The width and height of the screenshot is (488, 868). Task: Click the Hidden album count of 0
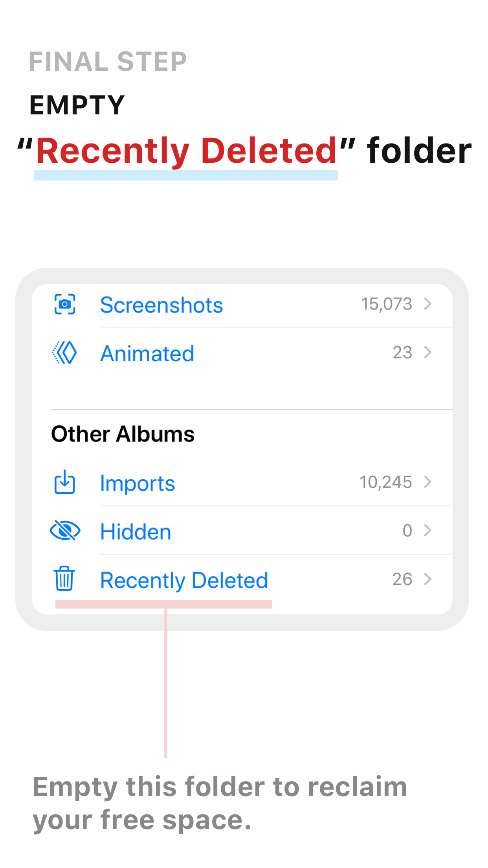(407, 531)
